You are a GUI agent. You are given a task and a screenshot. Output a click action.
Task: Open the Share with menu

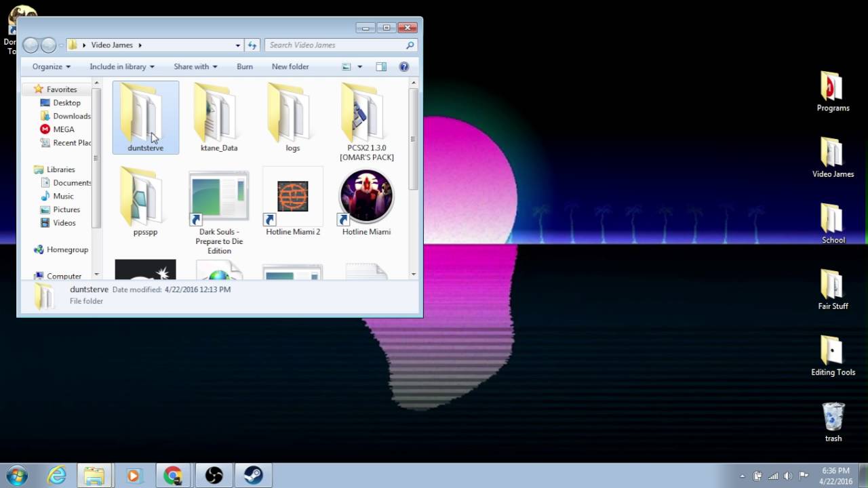point(195,66)
